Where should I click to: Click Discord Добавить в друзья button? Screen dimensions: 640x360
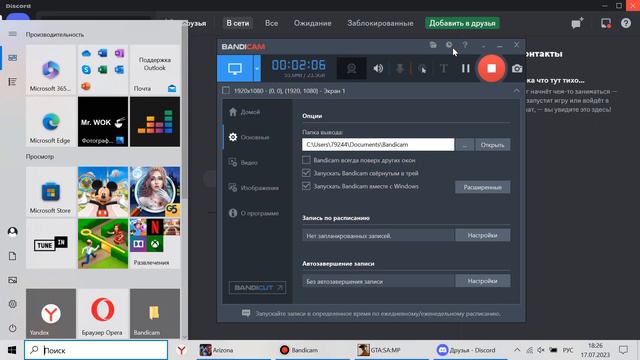point(462,23)
